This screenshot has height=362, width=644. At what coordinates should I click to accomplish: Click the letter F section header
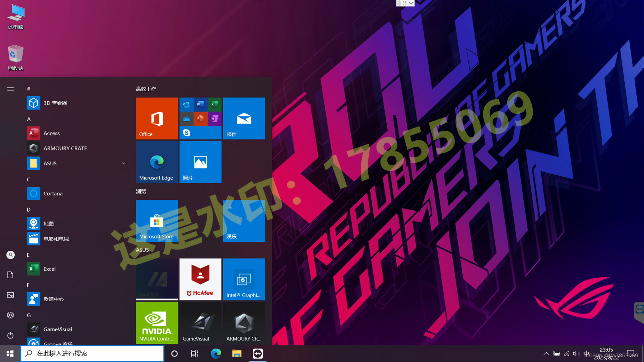tap(28, 285)
